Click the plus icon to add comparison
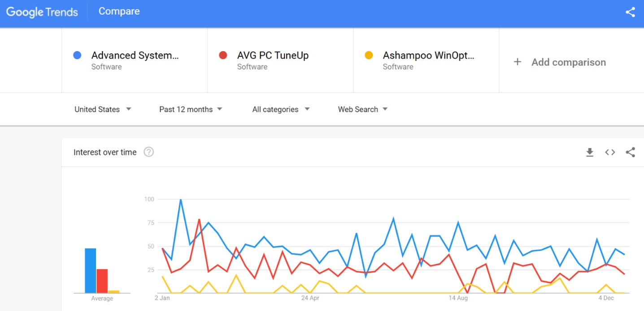The image size is (644, 311). coord(518,62)
